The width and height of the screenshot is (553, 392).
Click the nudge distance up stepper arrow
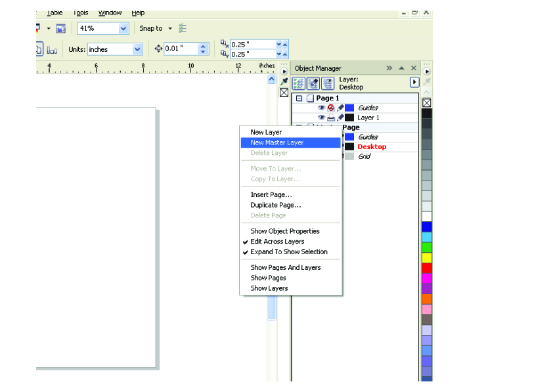(x=203, y=46)
